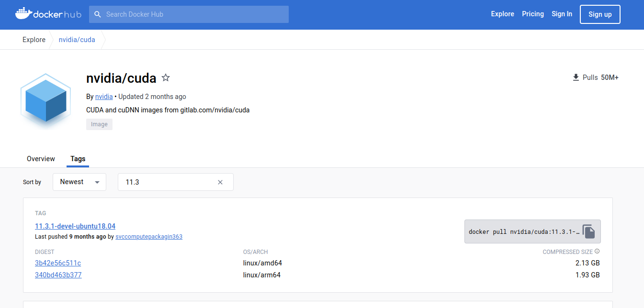Click the tag filter field containing 11.3
The image size is (644, 308).
click(x=176, y=182)
